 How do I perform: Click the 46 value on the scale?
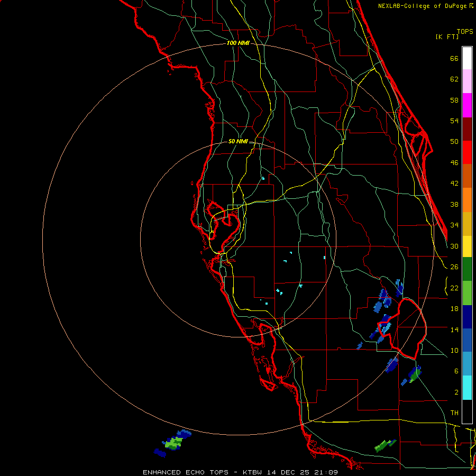[x=454, y=163]
